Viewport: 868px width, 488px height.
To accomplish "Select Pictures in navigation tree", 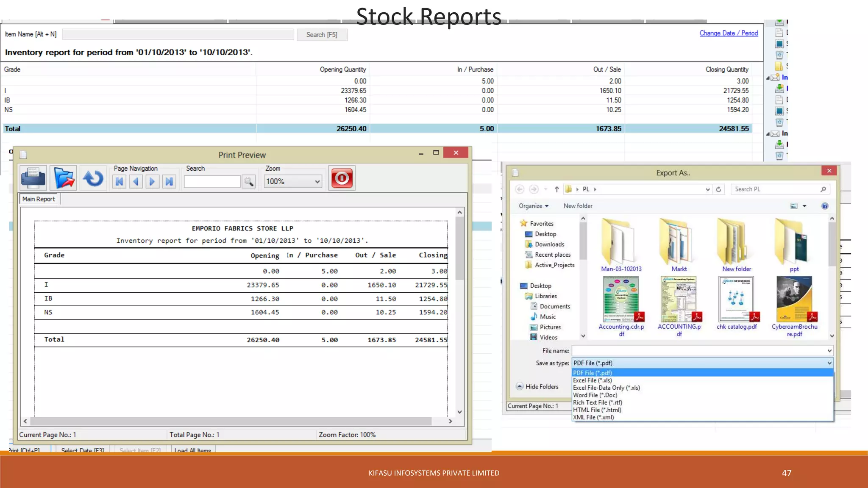I will click(550, 327).
